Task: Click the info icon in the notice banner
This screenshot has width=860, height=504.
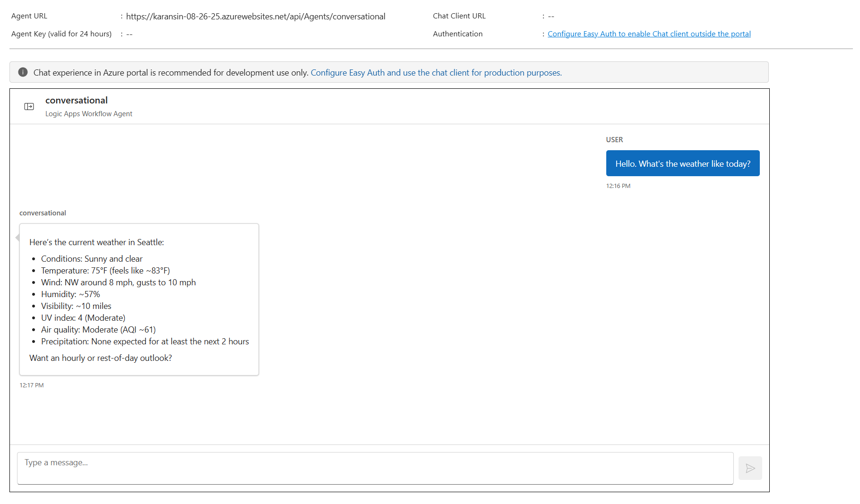Action: pos(22,72)
